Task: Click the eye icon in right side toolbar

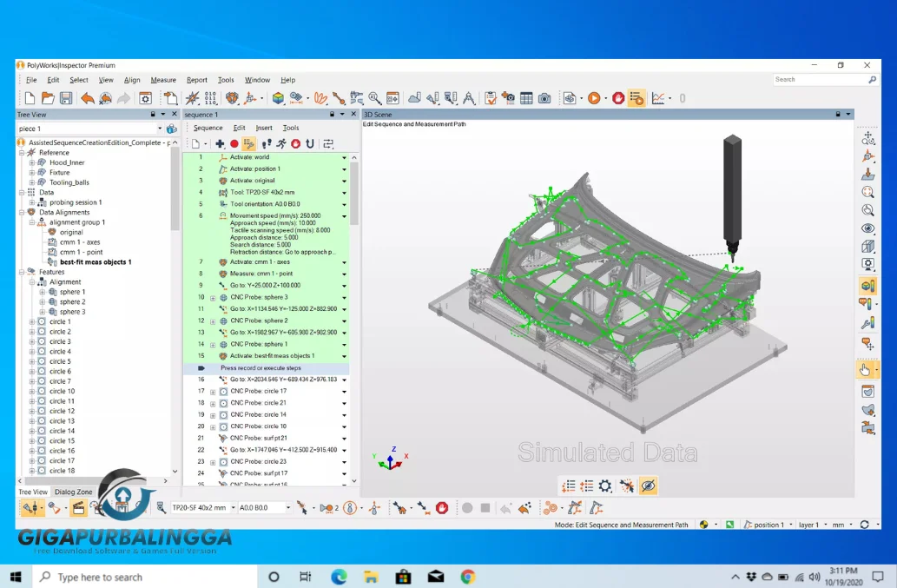Action: pos(867,228)
